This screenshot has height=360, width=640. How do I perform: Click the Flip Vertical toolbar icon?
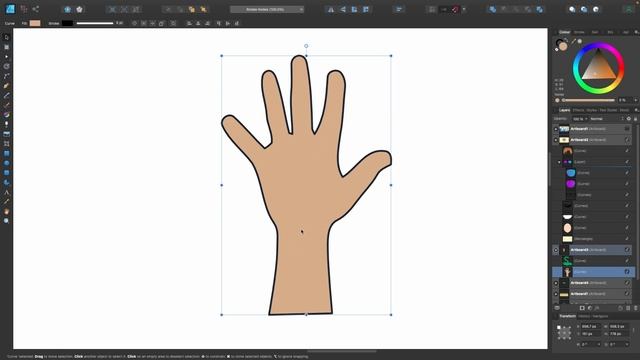click(343, 9)
